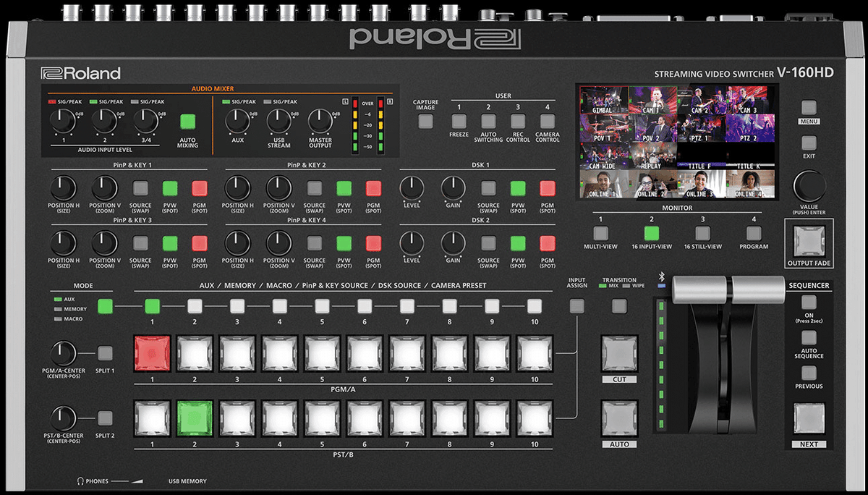Image resolution: width=868 pixels, height=495 pixels.
Task: Click the USB STREAM level knob
Action: tap(278, 122)
